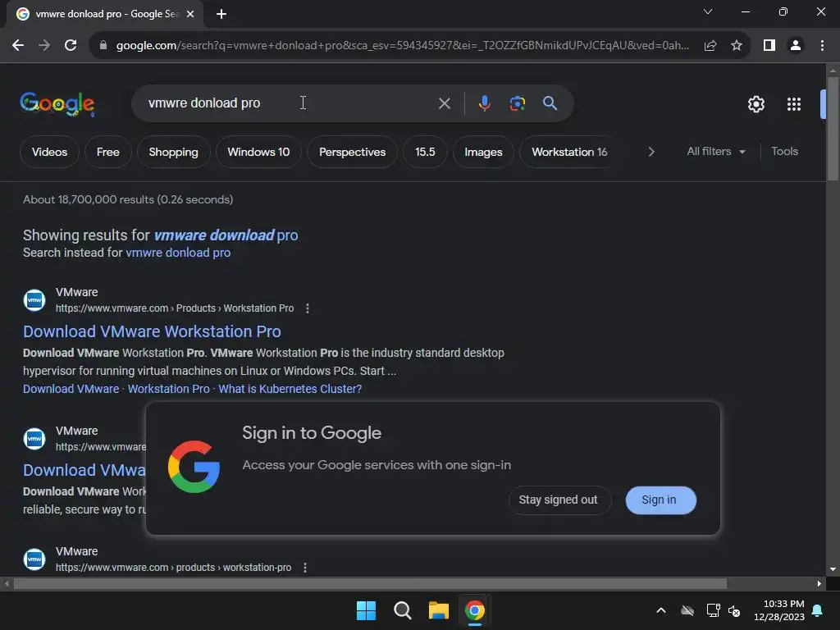The height and width of the screenshot is (630, 840).
Task: Open Download VMware Workstation Pro result
Action: click(x=152, y=331)
